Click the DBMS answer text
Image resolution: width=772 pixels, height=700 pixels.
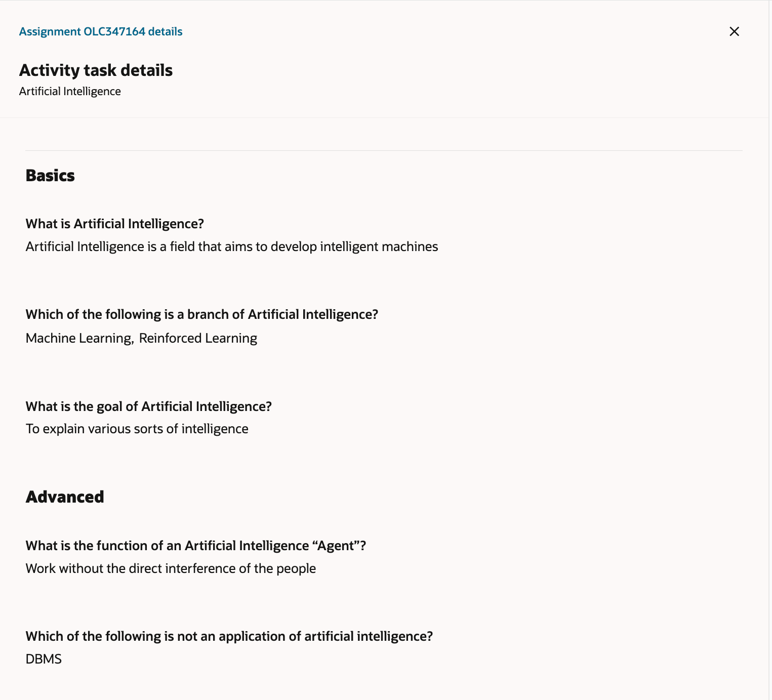tap(44, 659)
